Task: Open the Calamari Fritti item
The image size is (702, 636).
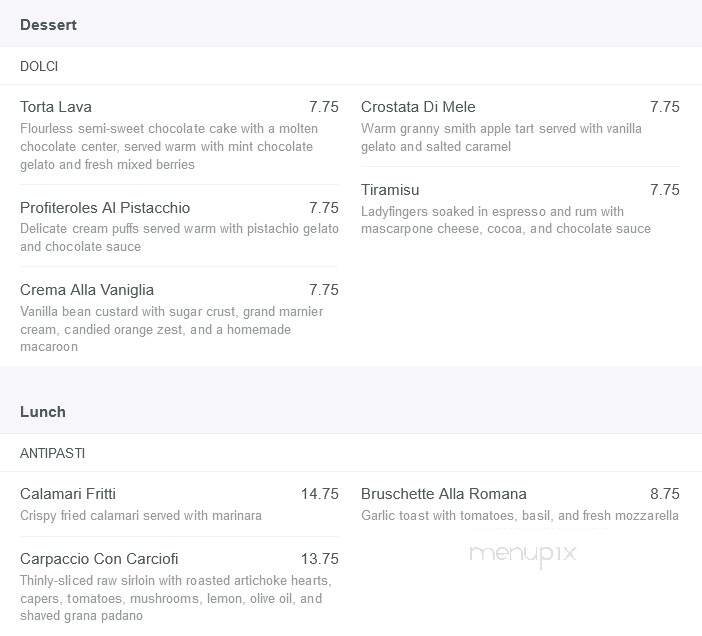Action: (68, 494)
